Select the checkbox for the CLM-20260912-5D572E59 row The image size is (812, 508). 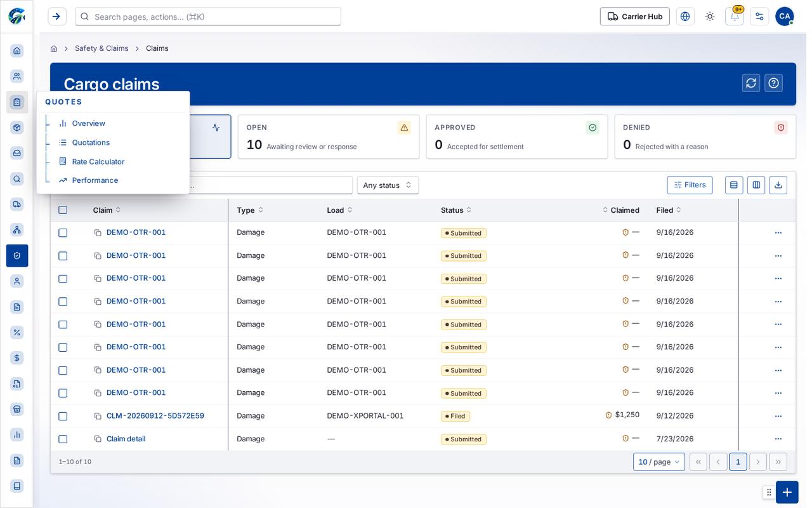pyautogui.click(x=63, y=416)
